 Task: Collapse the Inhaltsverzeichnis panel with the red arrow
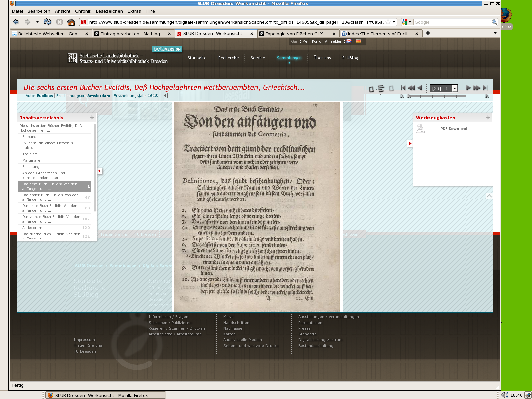pyautogui.click(x=99, y=171)
